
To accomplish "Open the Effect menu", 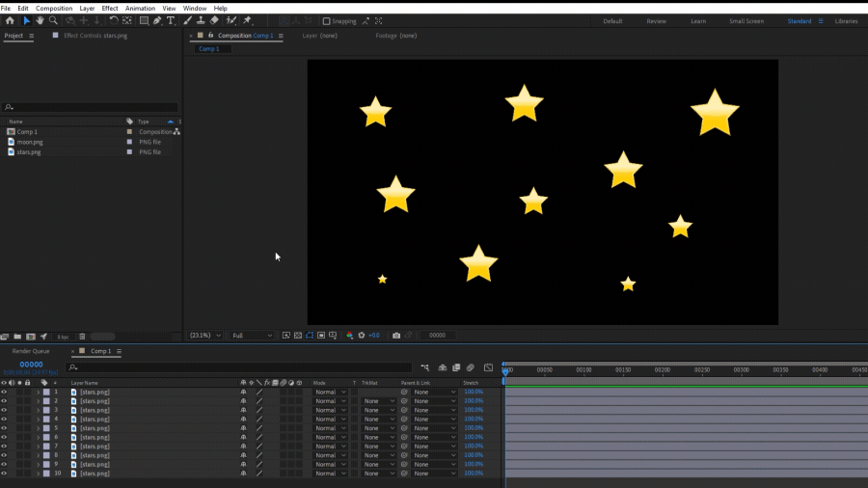I will 110,9.
